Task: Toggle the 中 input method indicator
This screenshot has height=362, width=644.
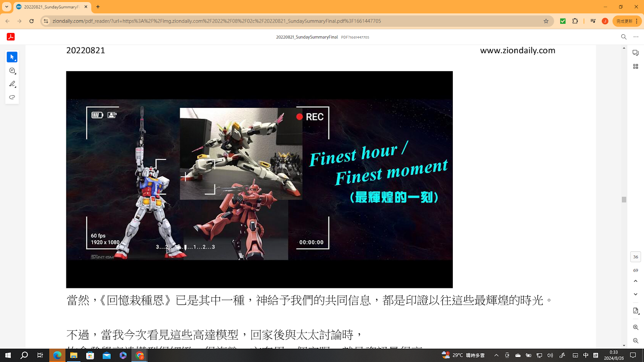Action: (586, 355)
